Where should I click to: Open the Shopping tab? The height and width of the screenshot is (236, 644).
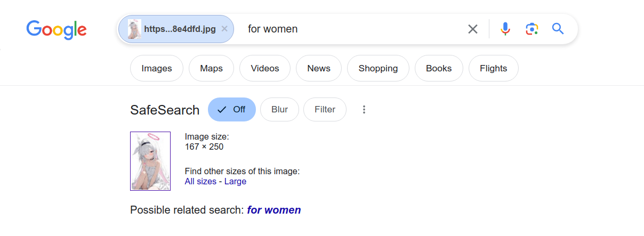[x=378, y=68]
